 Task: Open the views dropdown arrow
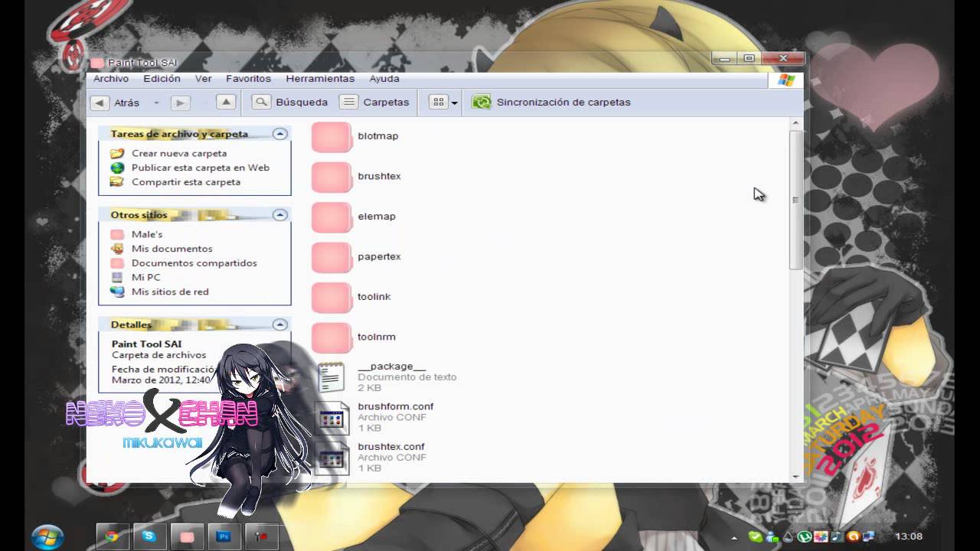pos(454,103)
